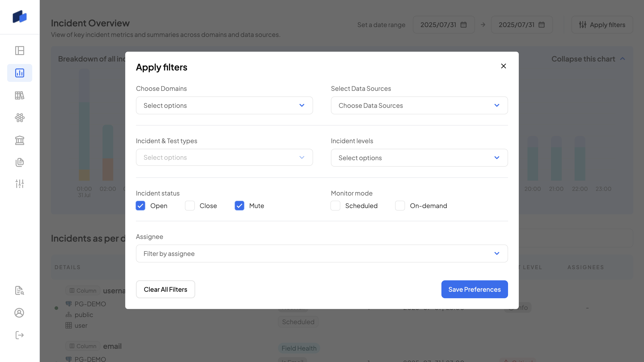Close the Apply filters dialog
The width and height of the screenshot is (644, 362).
[504, 66]
